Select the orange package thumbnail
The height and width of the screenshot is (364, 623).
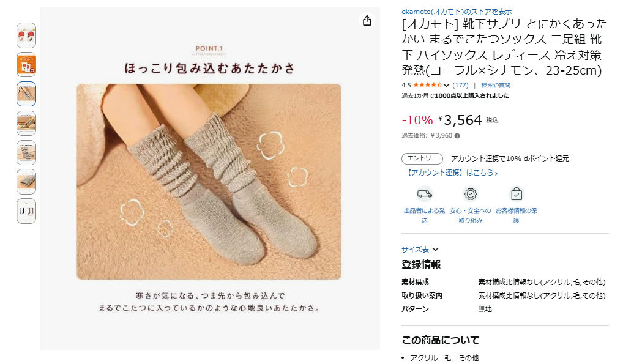click(26, 64)
